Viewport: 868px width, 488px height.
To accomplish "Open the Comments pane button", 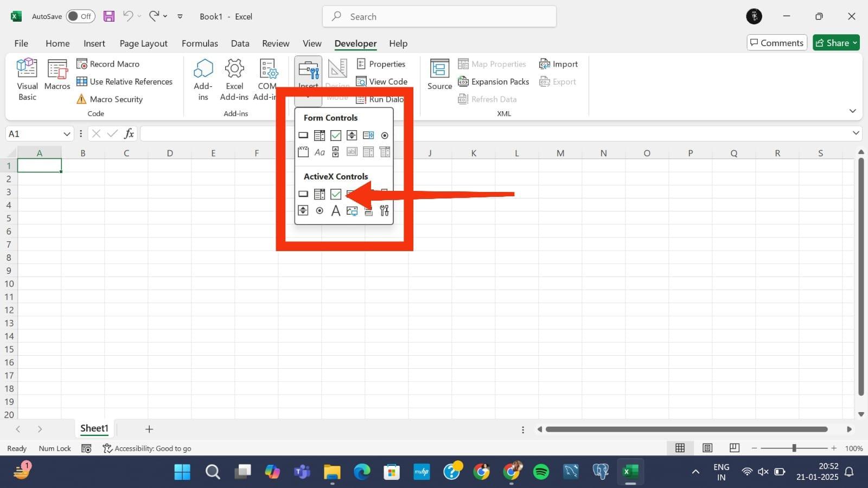I will pos(777,43).
